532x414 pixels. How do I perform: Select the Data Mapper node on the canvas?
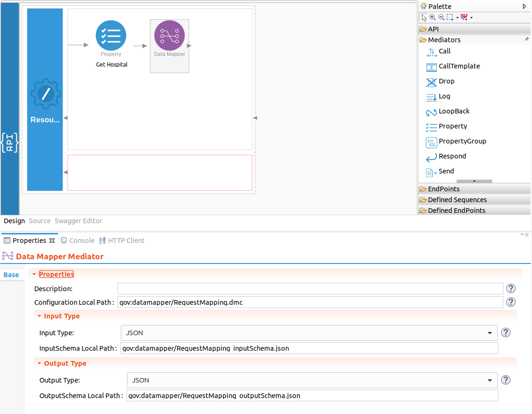coord(169,35)
